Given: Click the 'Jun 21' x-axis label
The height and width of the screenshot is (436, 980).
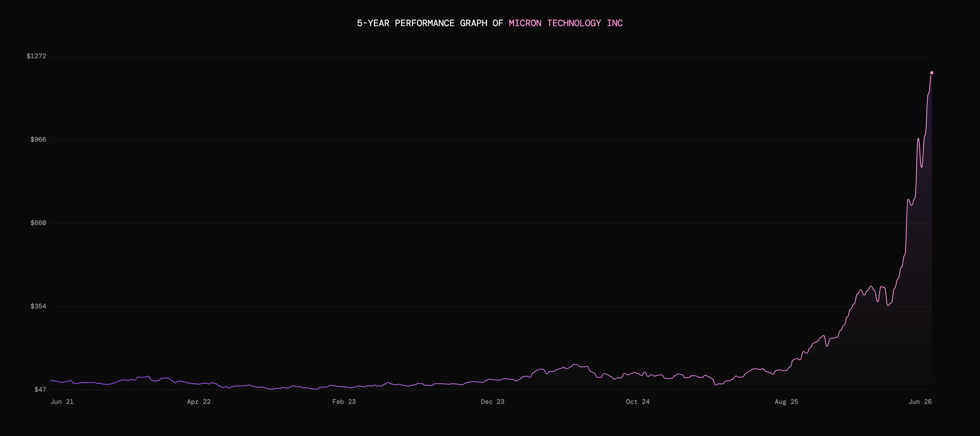Looking at the screenshot, I should pos(62,402).
